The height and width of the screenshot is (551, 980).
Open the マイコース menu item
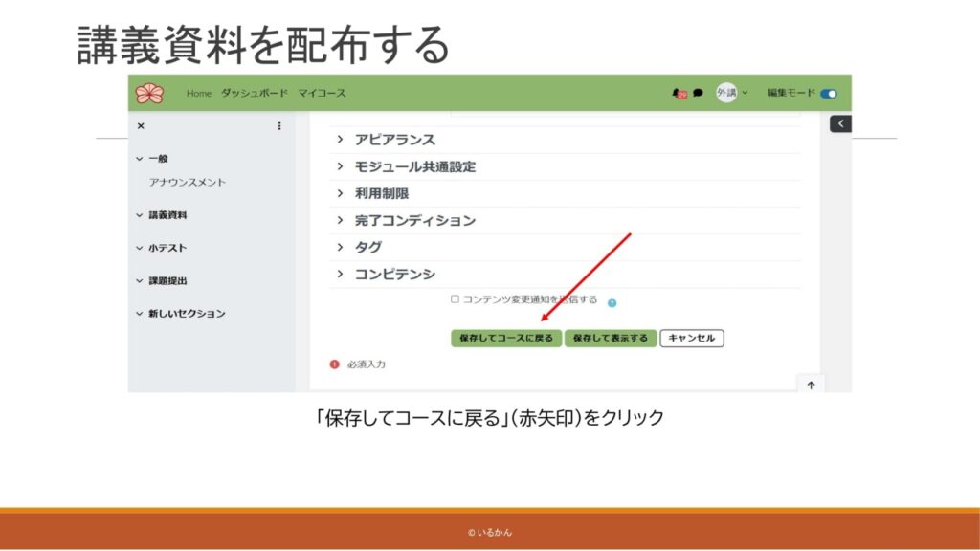(x=322, y=93)
